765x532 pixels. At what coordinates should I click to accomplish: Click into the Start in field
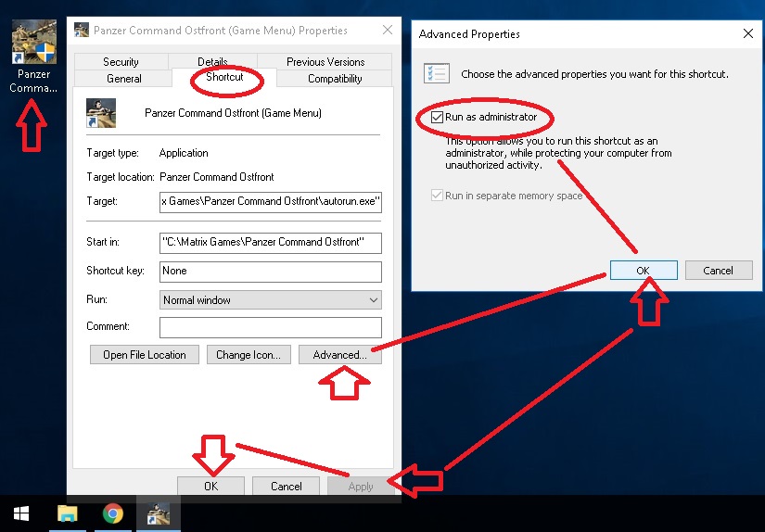pyautogui.click(x=270, y=243)
